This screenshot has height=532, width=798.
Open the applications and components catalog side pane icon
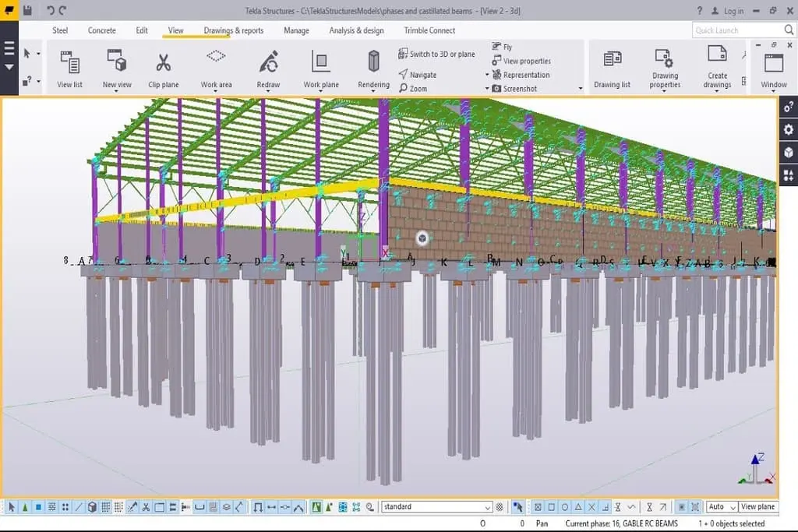coord(789,175)
